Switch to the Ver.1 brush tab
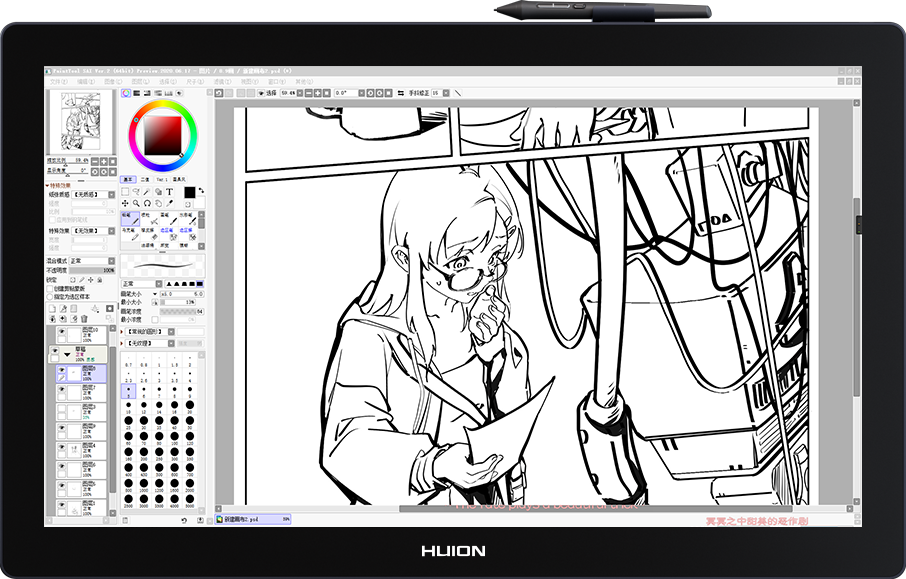The width and height of the screenshot is (906, 579). 162,179
